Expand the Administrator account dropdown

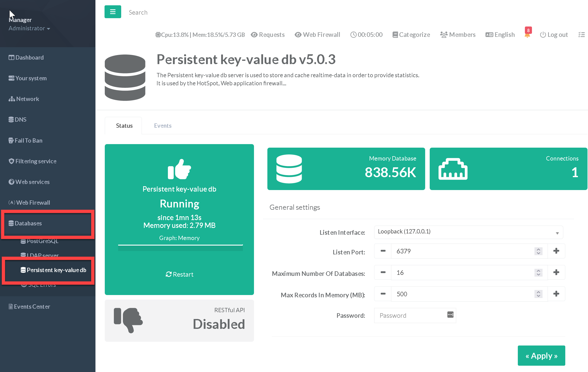pyautogui.click(x=29, y=28)
